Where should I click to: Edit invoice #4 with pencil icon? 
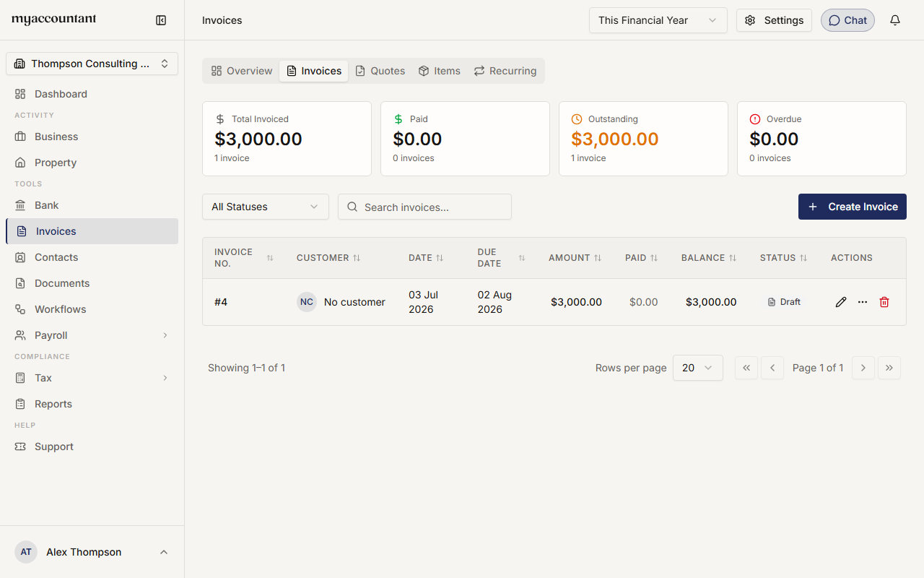[x=841, y=302]
